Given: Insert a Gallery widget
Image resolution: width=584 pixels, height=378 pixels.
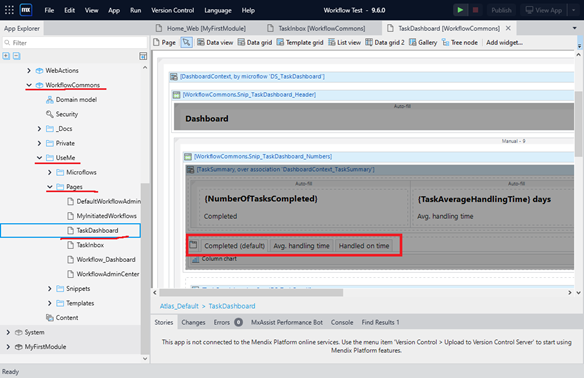Looking at the screenshot, I should tap(423, 42).
